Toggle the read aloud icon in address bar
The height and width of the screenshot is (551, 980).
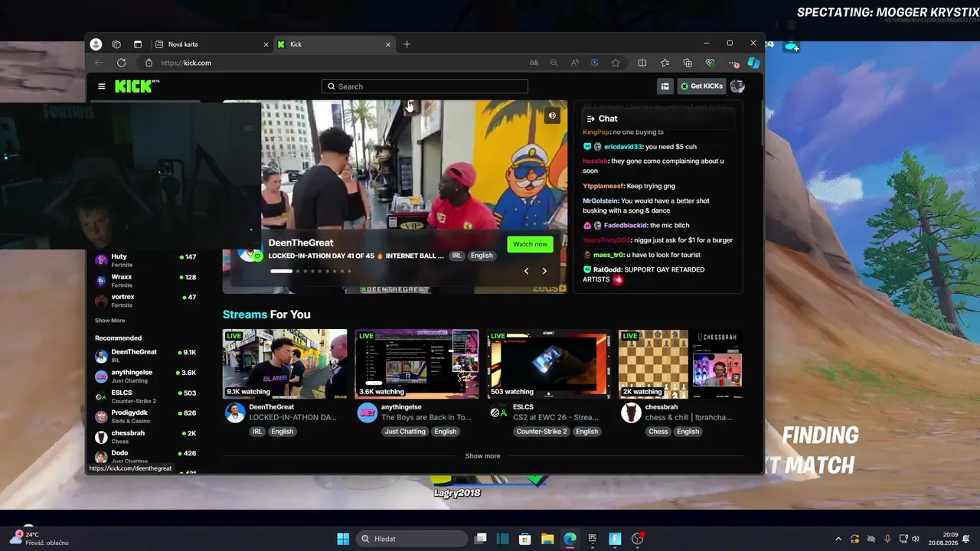coord(574,63)
